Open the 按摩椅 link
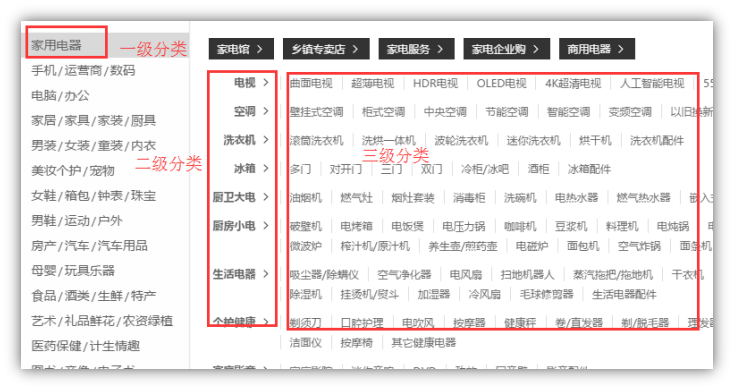This screenshot has width=735, height=390. click(x=356, y=343)
